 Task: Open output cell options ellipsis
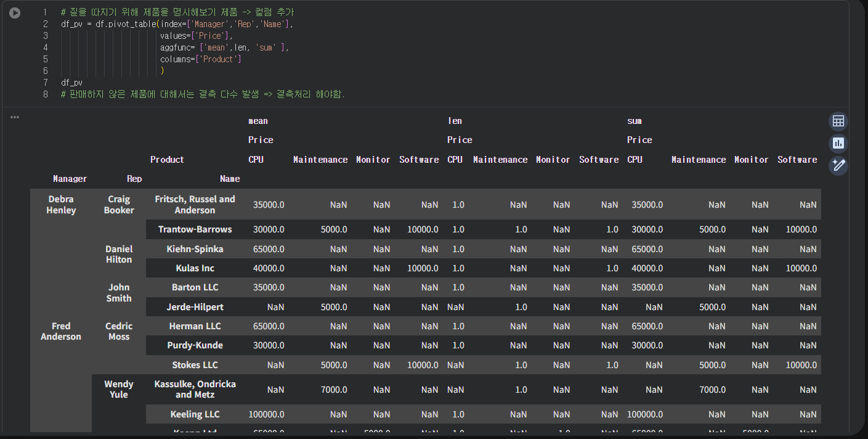click(x=15, y=117)
